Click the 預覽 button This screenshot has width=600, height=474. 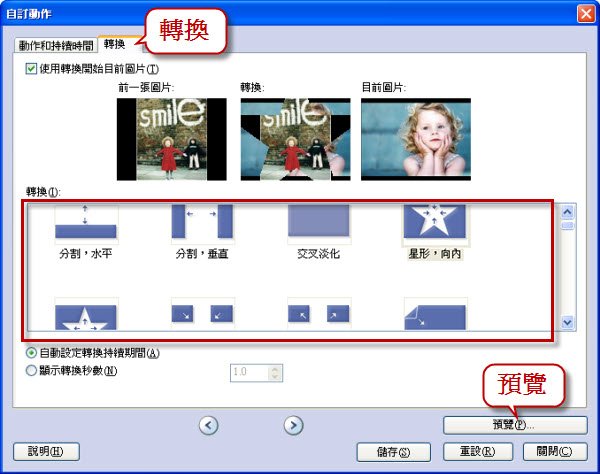coord(515,425)
